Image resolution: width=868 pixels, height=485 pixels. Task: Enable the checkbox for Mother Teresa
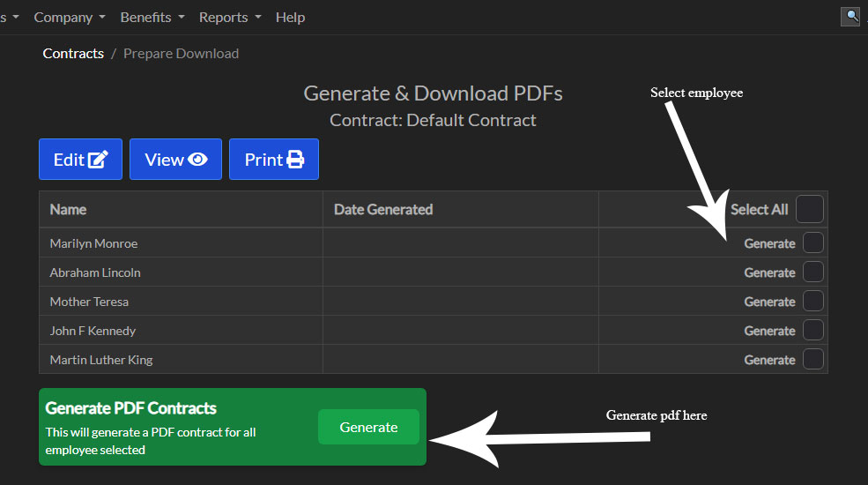pos(812,301)
